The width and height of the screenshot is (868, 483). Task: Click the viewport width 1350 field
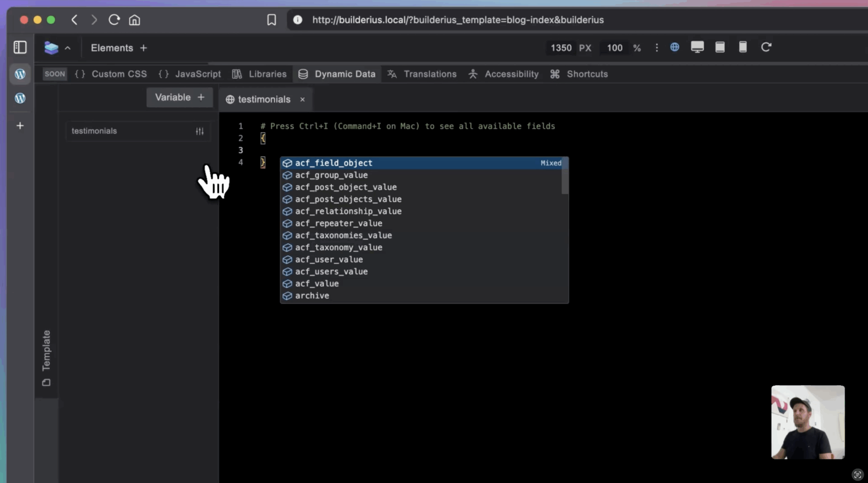561,48
